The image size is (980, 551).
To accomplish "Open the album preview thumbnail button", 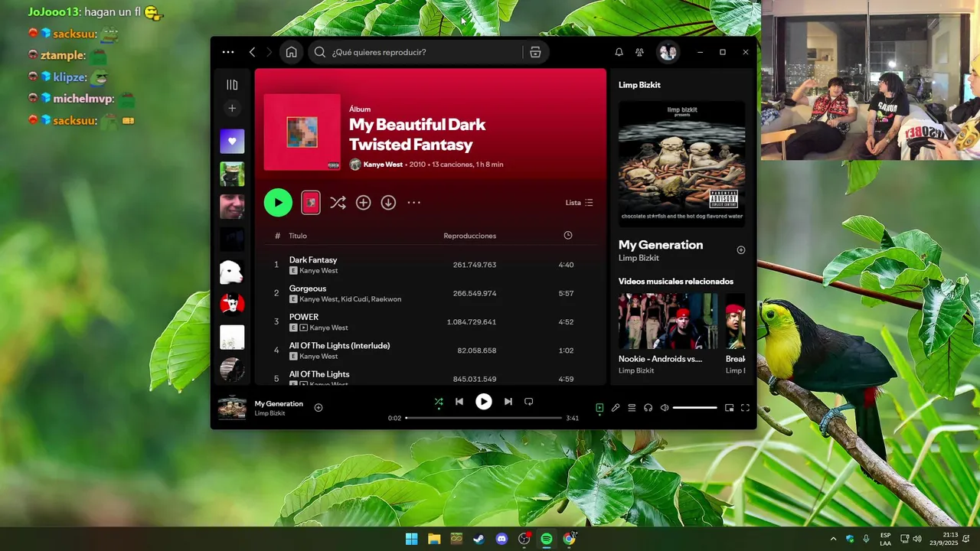I will pyautogui.click(x=311, y=203).
